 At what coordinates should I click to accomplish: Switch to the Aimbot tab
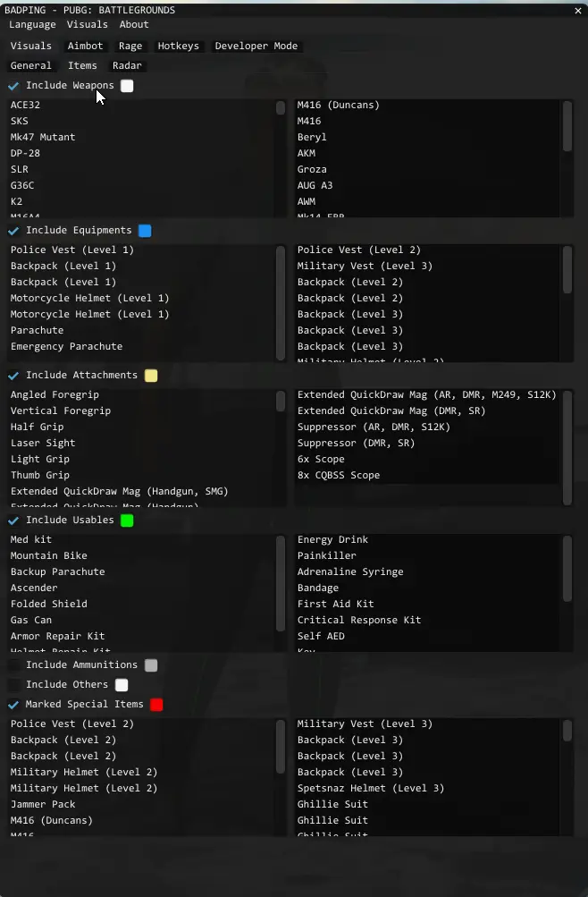click(x=86, y=46)
